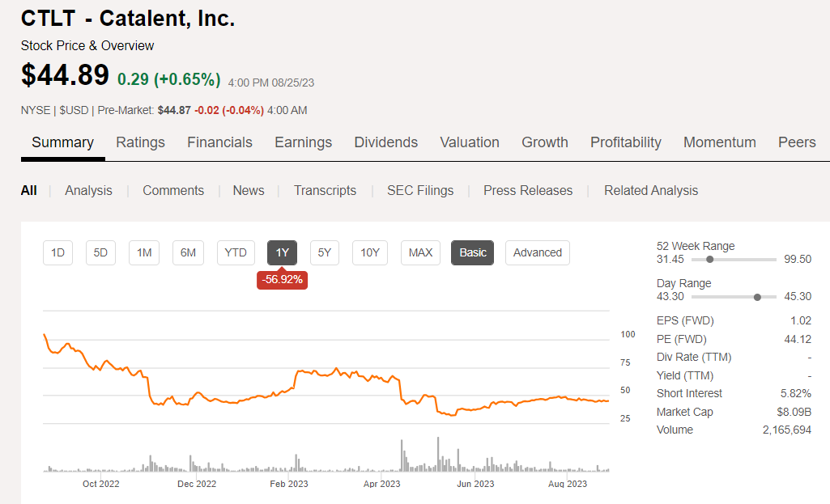
Task: Display the MAX chart history
Action: (x=420, y=252)
